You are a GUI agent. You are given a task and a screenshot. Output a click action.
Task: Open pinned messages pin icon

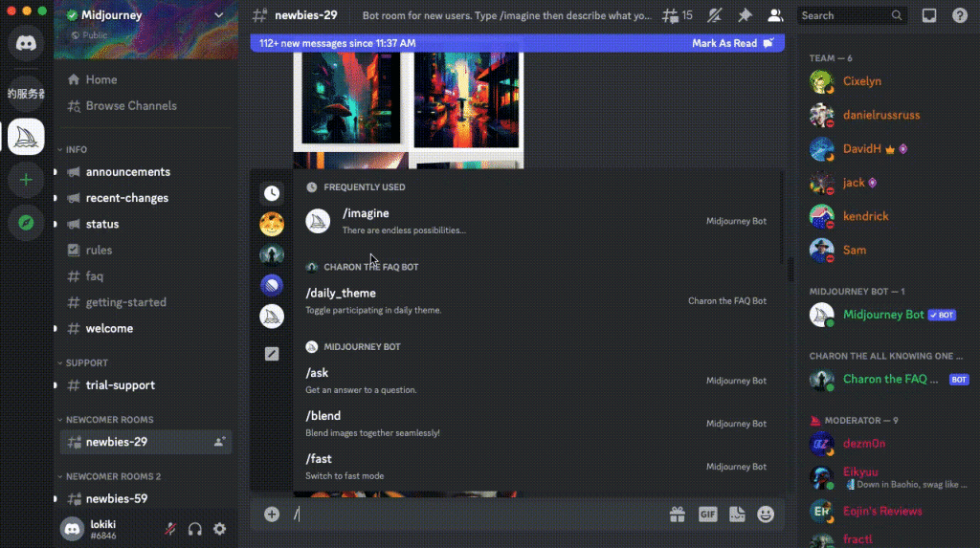coord(745,15)
